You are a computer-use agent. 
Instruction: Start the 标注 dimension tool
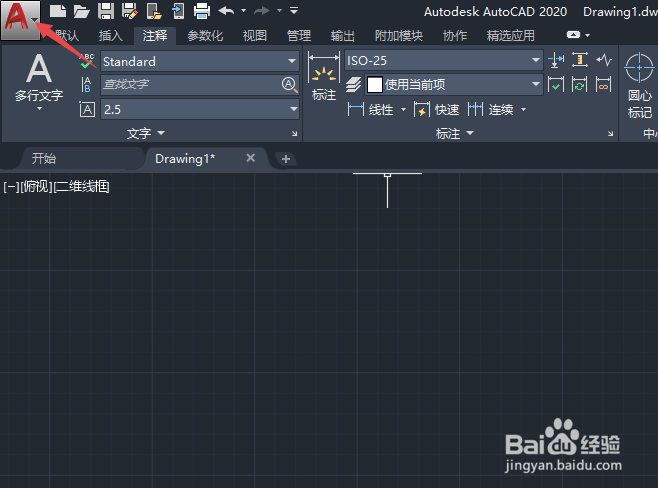(x=324, y=76)
